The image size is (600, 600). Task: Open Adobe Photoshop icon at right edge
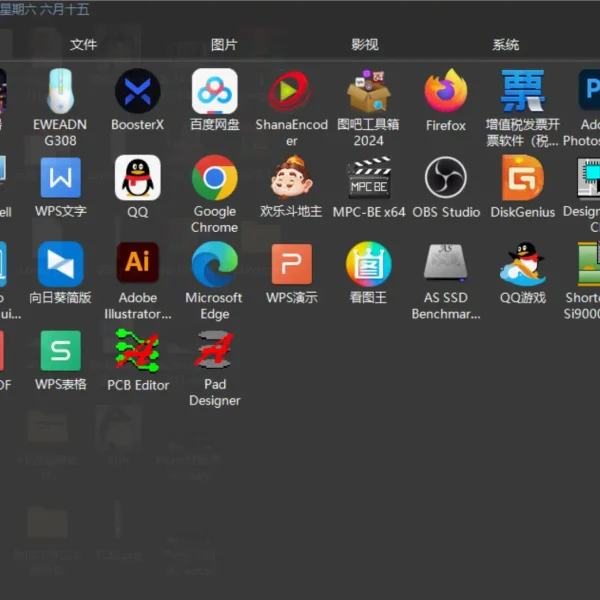(589, 90)
